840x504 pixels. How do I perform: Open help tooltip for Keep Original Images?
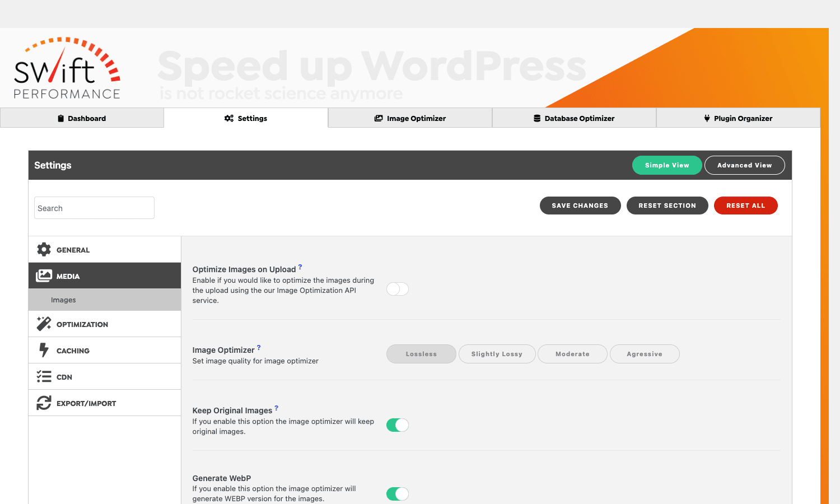coord(276,408)
